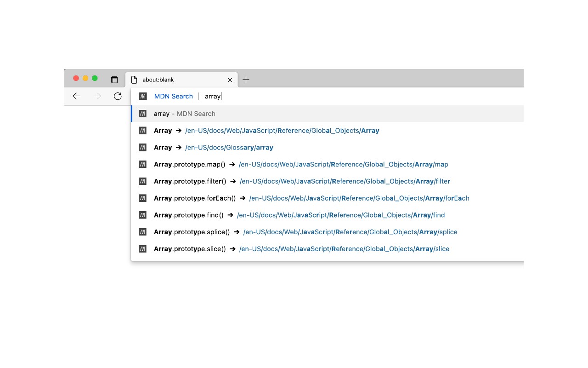
Task: Select the about:blank tab
Action: point(179,80)
